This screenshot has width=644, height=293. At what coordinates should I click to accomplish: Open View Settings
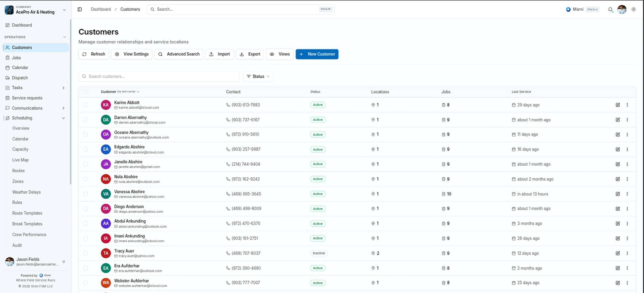click(x=132, y=54)
